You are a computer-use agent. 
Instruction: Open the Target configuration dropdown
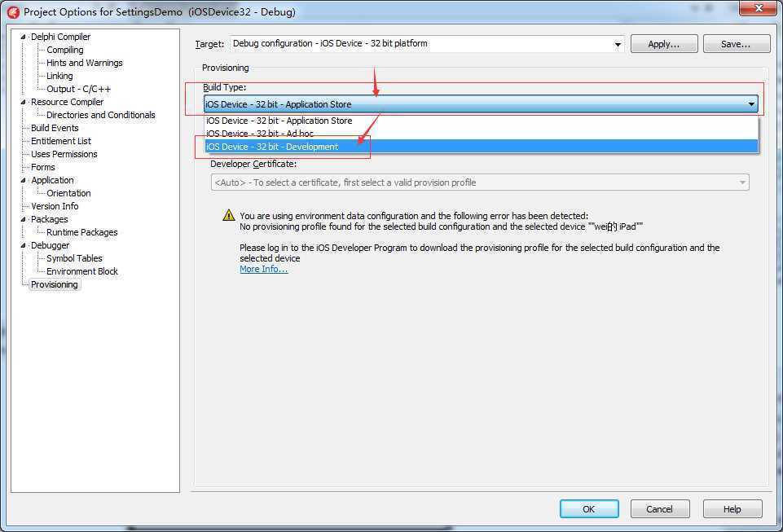618,44
